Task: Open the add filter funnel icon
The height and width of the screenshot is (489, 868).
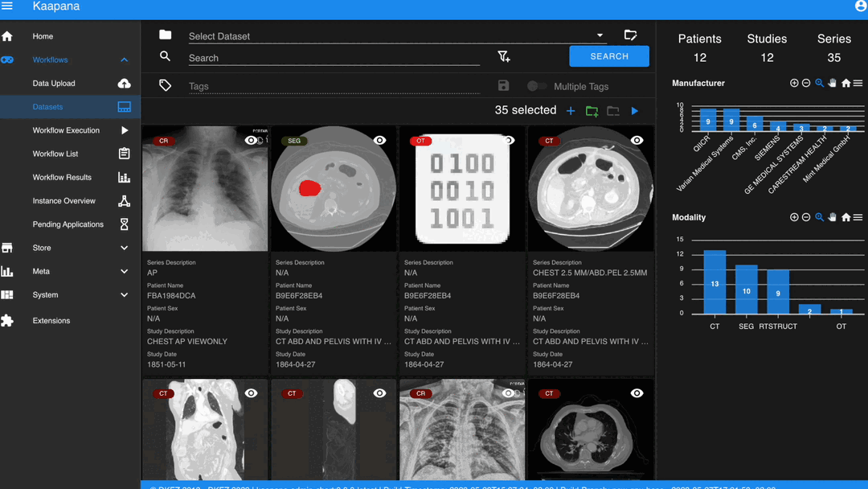Action: 503,56
